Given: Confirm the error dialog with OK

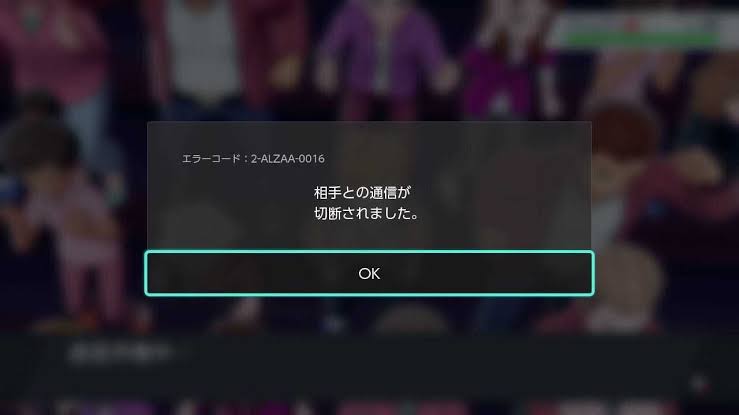Looking at the screenshot, I should coord(369,273).
